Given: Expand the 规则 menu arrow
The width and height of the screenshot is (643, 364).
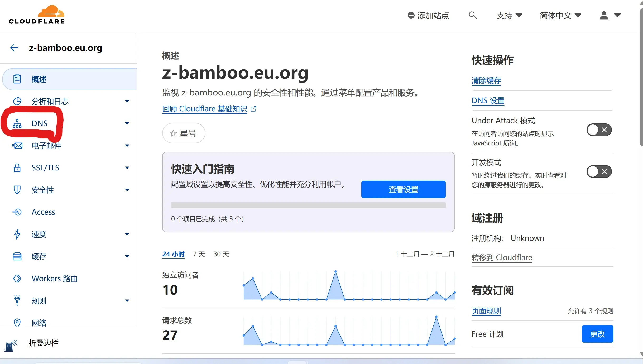Looking at the screenshot, I should (127, 301).
